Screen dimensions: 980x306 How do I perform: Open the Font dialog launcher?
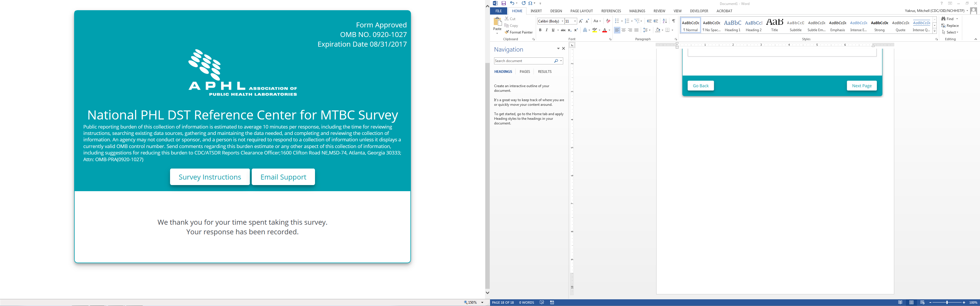point(610,39)
